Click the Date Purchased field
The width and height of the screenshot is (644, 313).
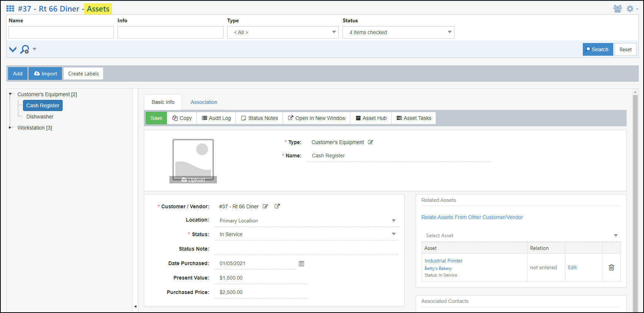pos(255,263)
